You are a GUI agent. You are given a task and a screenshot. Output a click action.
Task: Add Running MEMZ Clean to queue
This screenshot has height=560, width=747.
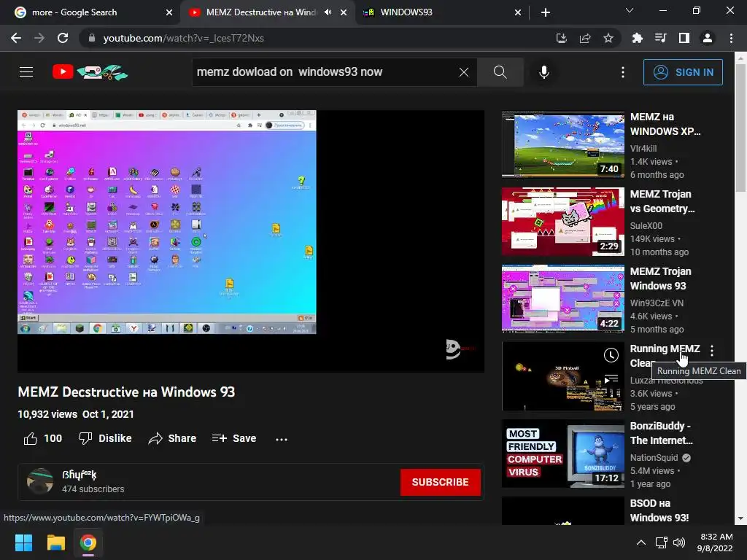pyautogui.click(x=611, y=379)
